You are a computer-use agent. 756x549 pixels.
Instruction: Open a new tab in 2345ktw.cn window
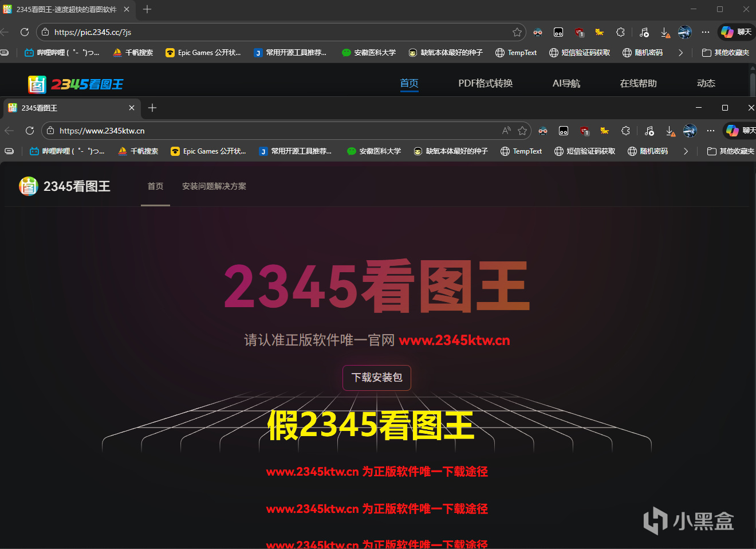point(152,108)
